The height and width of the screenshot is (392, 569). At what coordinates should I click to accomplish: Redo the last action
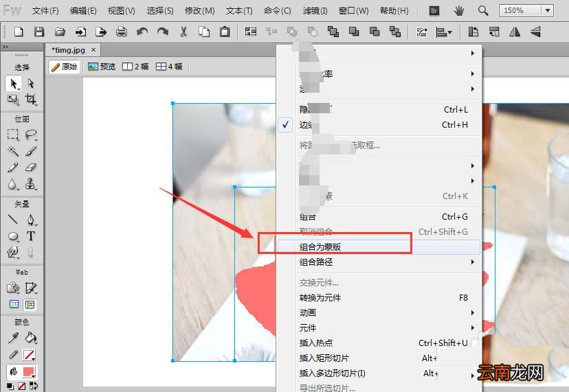coord(163,32)
